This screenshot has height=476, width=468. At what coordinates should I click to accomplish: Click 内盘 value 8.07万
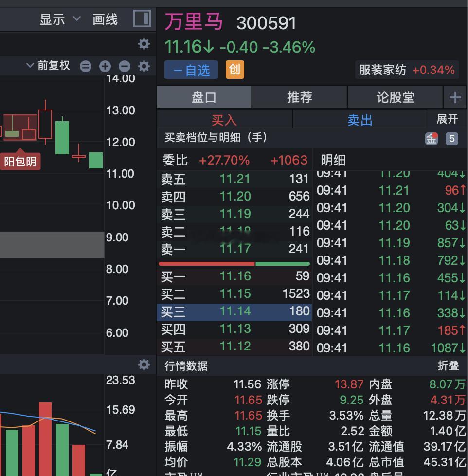pyautogui.click(x=447, y=384)
